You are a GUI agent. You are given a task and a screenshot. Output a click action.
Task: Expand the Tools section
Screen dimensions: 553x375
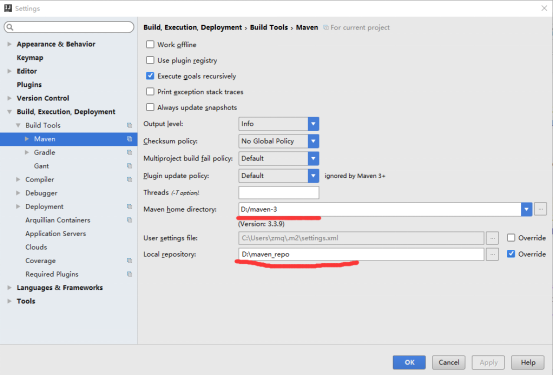point(10,301)
